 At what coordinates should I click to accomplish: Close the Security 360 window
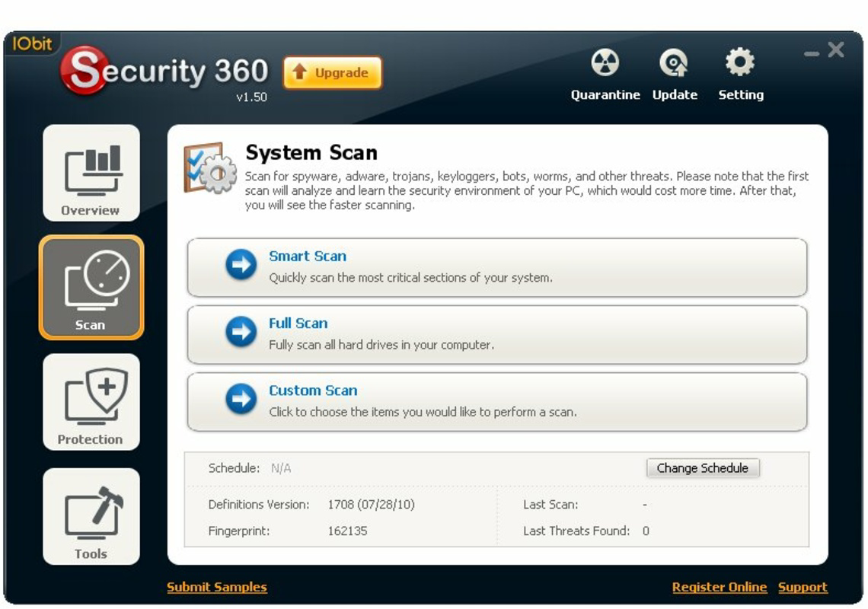point(836,49)
